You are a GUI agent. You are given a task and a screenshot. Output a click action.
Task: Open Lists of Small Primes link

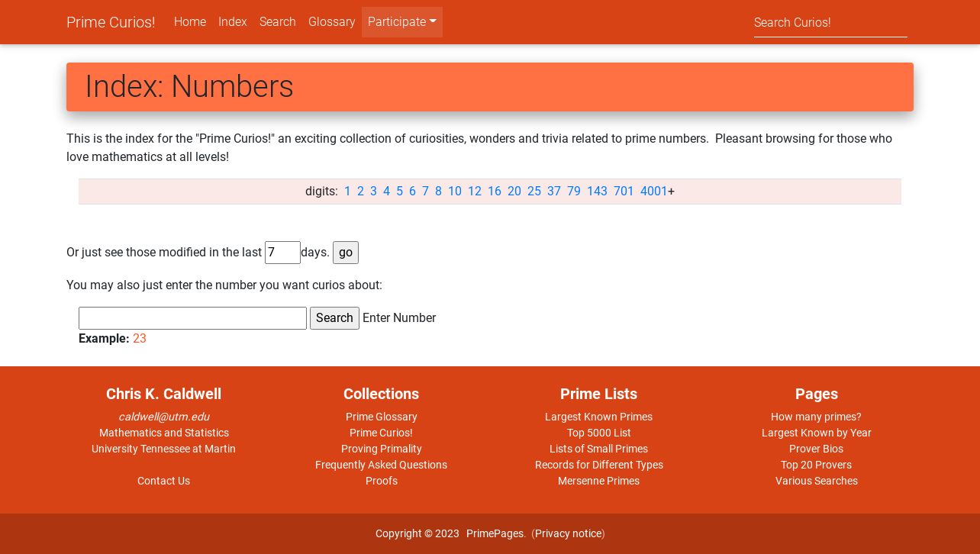pos(599,449)
